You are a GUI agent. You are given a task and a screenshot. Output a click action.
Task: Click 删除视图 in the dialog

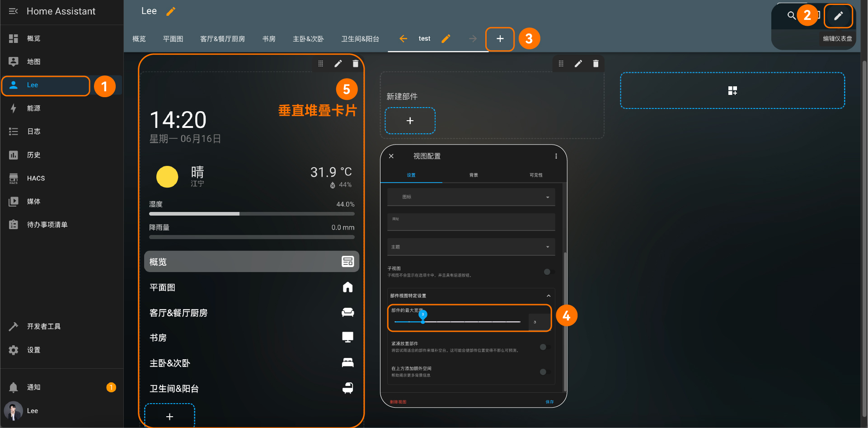click(398, 402)
